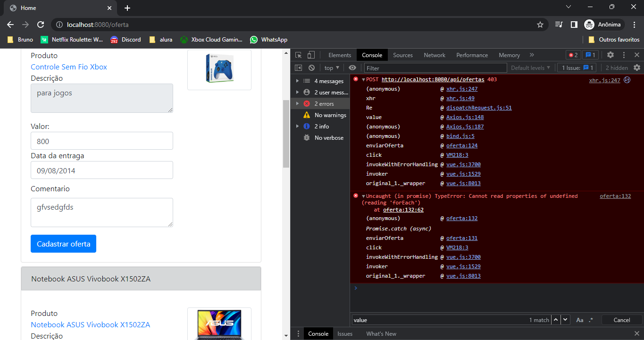644x340 pixels.
Task: Switch to the Network panel
Action: click(x=435, y=55)
